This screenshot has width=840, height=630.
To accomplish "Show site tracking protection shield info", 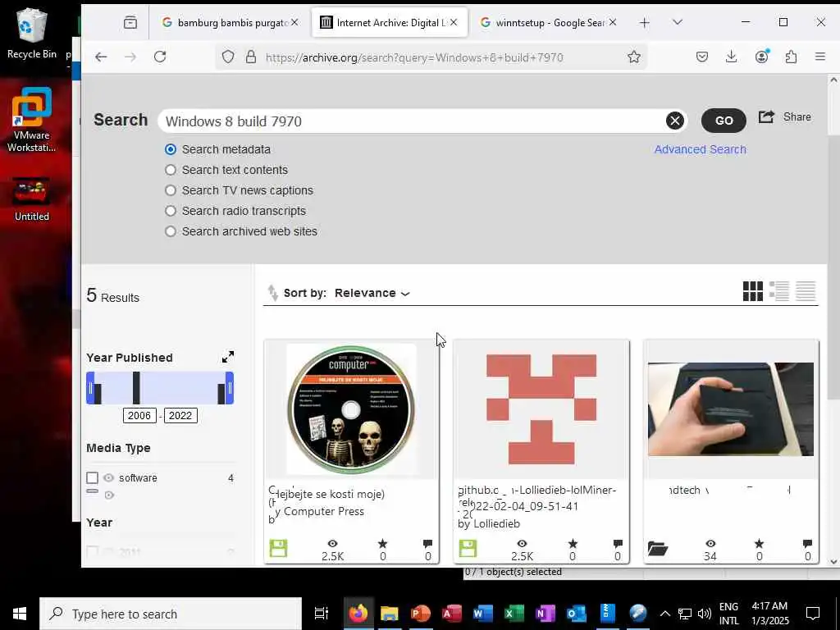I will (228, 57).
